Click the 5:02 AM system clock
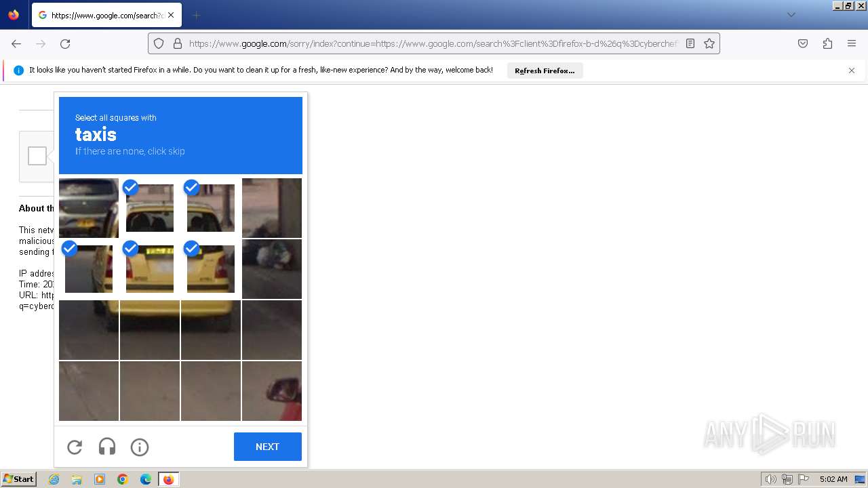This screenshot has width=868, height=488. 833,479
